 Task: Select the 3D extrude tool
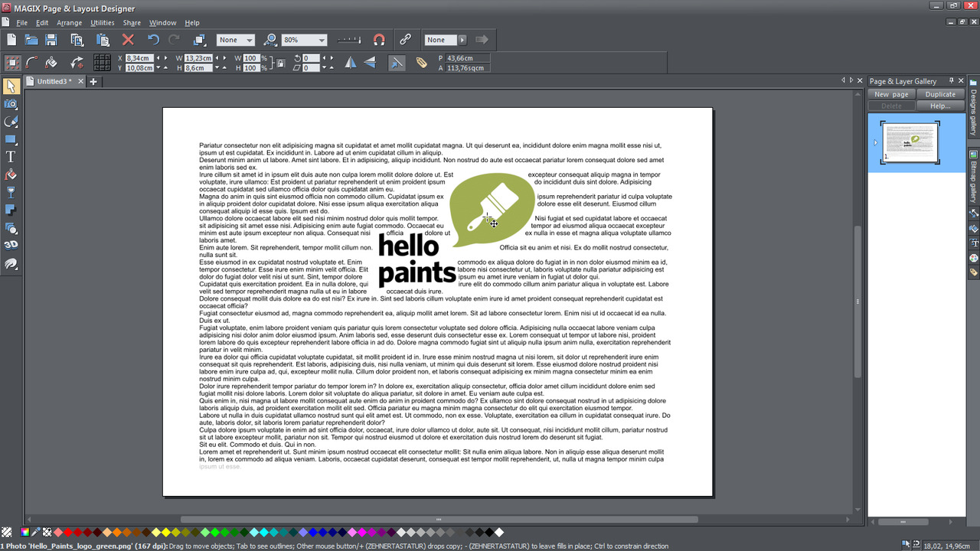11,246
